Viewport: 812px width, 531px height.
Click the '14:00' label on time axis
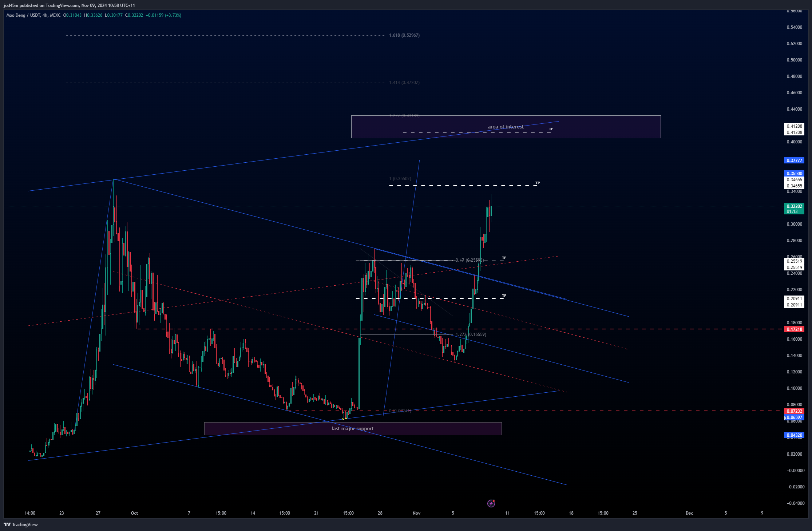click(x=30, y=513)
